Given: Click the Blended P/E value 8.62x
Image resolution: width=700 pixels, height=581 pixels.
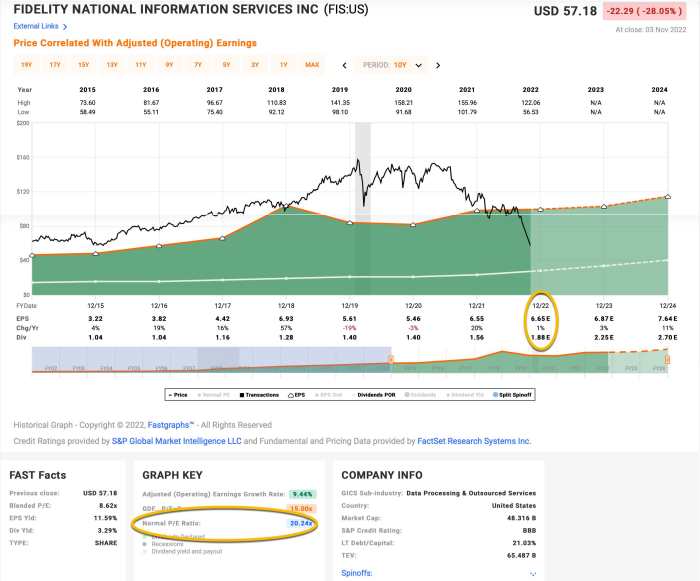Looking at the screenshot, I should pyautogui.click(x=108, y=506).
